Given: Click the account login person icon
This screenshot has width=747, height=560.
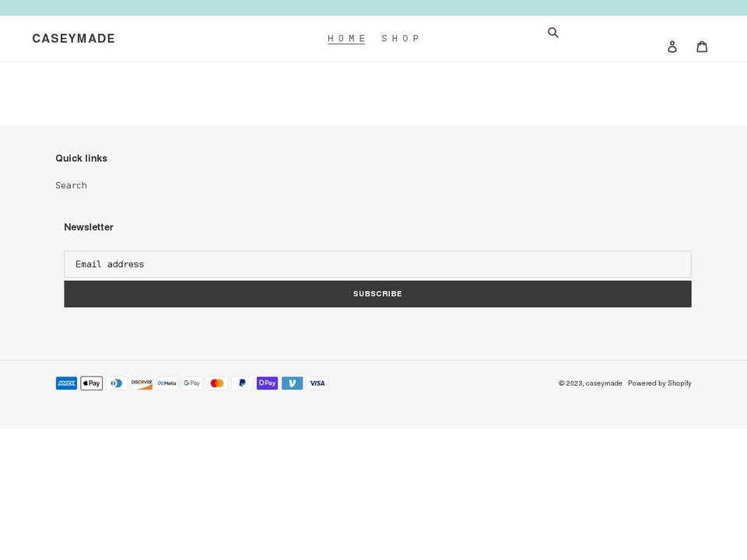Looking at the screenshot, I should coord(672,46).
